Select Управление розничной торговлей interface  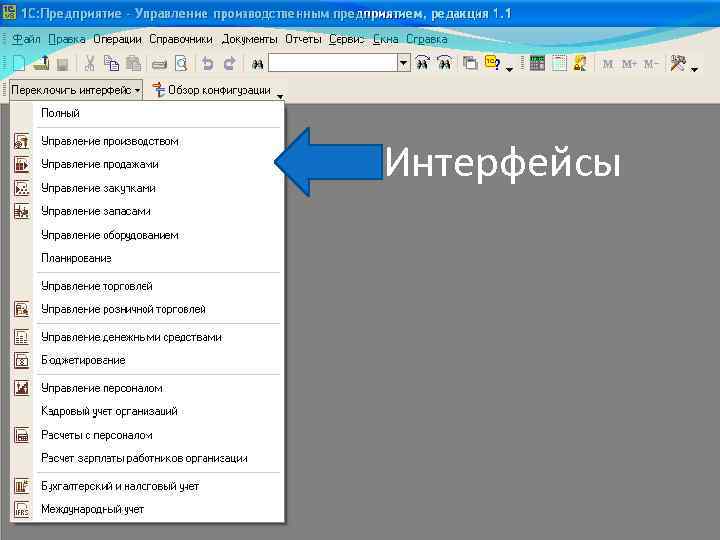point(147,309)
